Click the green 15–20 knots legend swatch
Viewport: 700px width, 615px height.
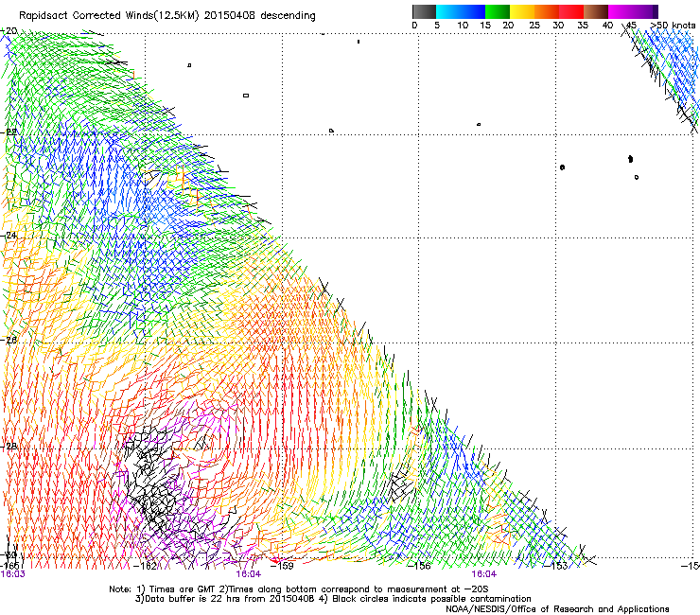coord(498,11)
